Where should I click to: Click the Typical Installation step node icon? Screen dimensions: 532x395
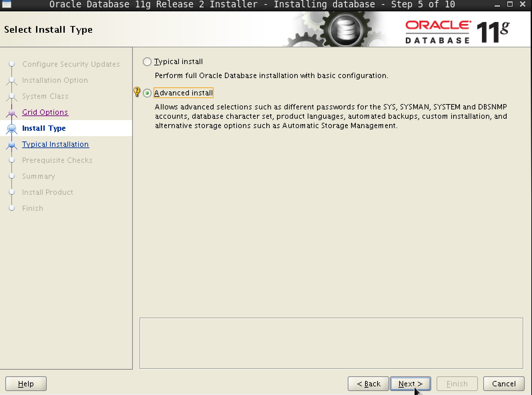(x=12, y=144)
